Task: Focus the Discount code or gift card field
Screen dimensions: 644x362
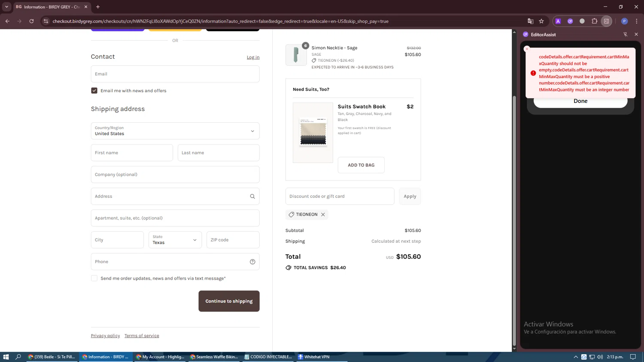Action: (x=340, y=196)
